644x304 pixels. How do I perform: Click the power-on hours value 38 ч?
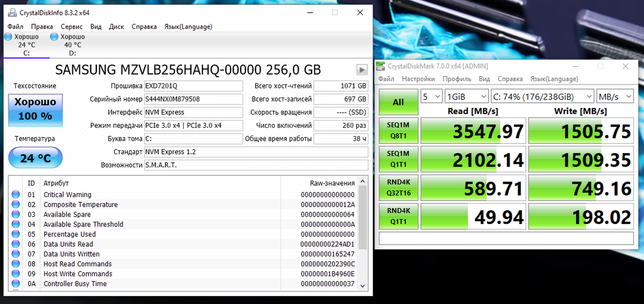[341, 139]
